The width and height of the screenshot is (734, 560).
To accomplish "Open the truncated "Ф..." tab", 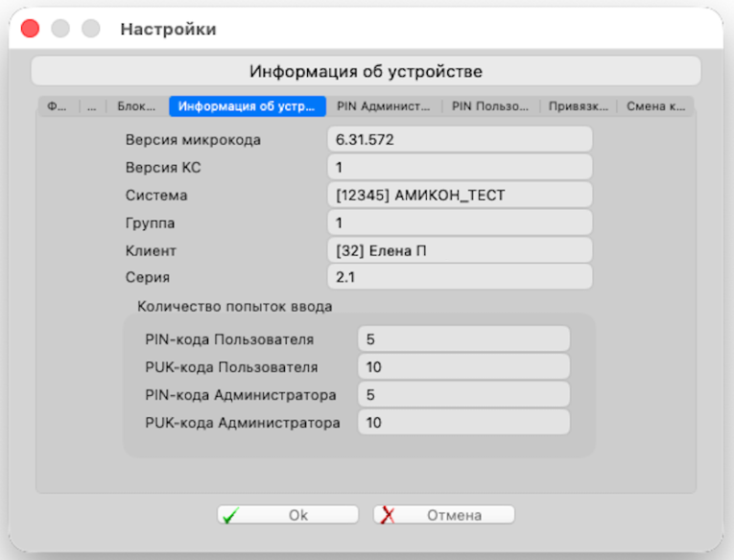I will point(58,106).
